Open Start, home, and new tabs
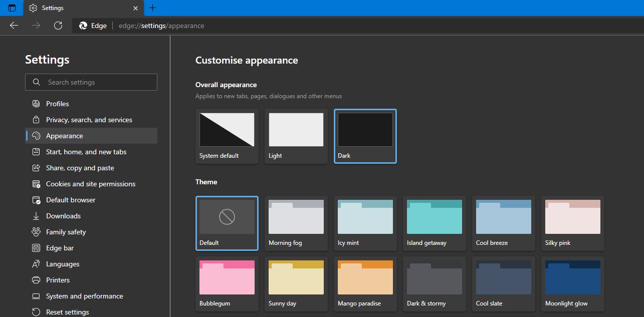Viewport: 644px width, 317px height. (86, 152)
